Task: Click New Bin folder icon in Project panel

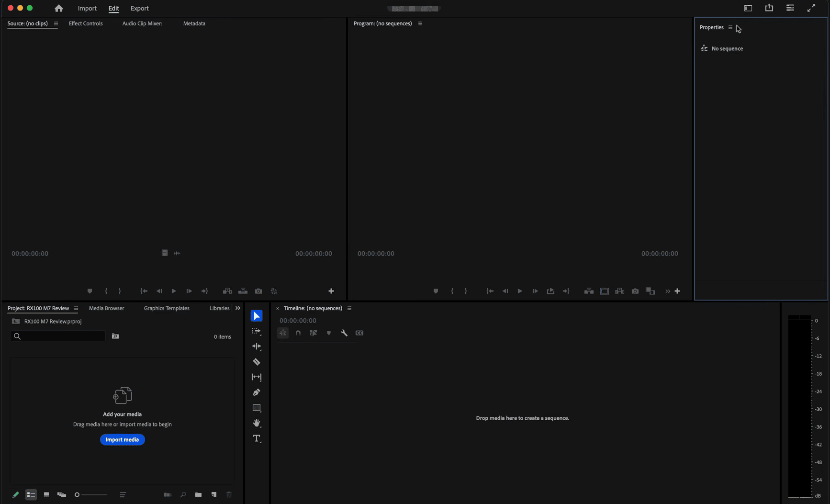Action: tap(198, 494)
